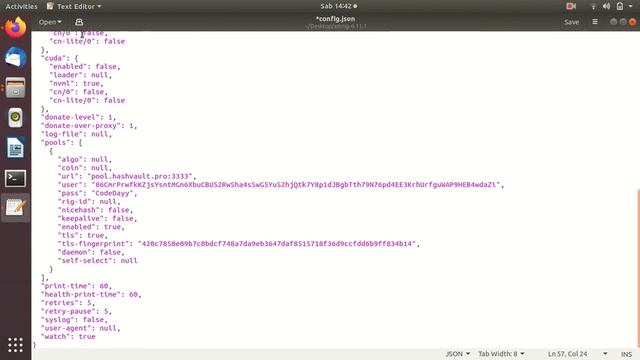Screen dimensions: 640x360
Task: Click the "loader": null line
Action: (x=80, y=75)
